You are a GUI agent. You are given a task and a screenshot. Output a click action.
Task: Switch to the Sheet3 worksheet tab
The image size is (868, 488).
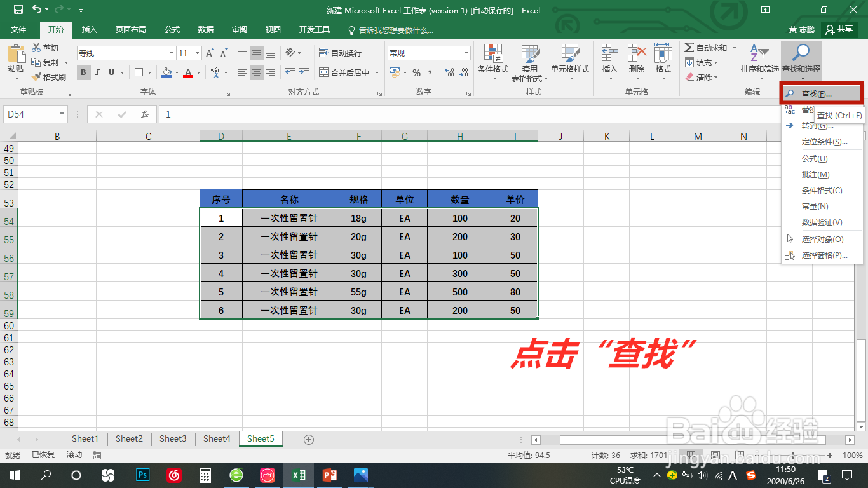[x=173, y=438]
